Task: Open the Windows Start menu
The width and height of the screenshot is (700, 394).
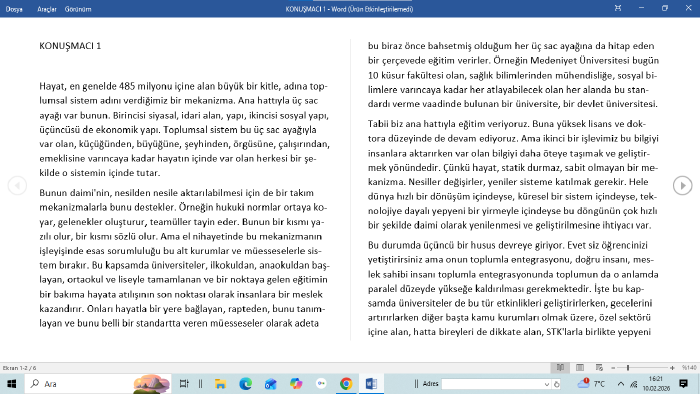Action: click(x=12, y=384)
